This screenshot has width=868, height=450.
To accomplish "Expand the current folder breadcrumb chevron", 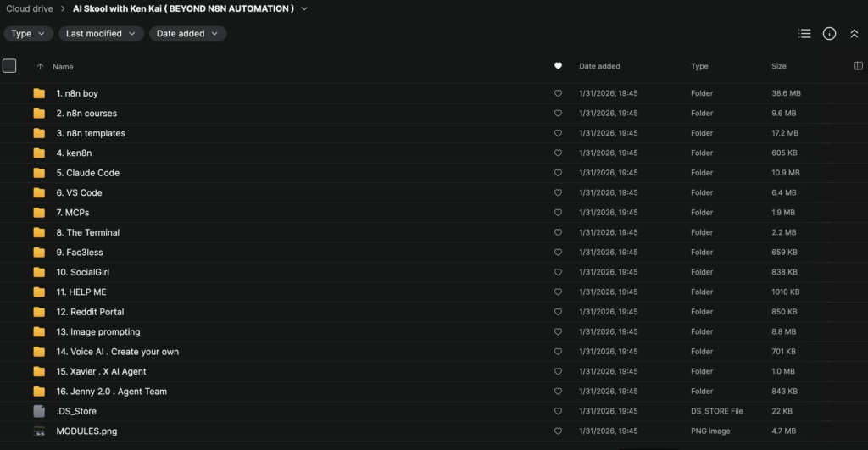I will tap(304, 9).
